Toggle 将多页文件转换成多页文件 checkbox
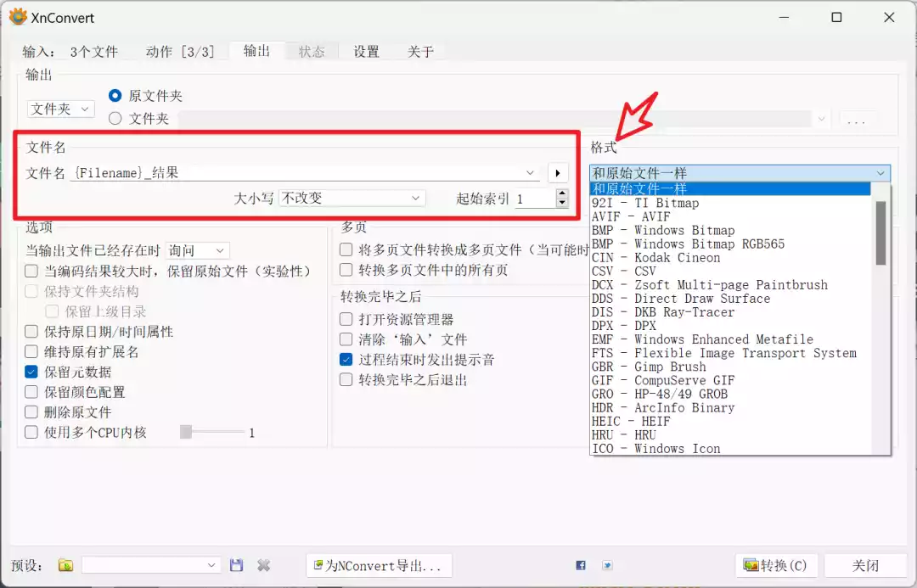 (346, 250)
